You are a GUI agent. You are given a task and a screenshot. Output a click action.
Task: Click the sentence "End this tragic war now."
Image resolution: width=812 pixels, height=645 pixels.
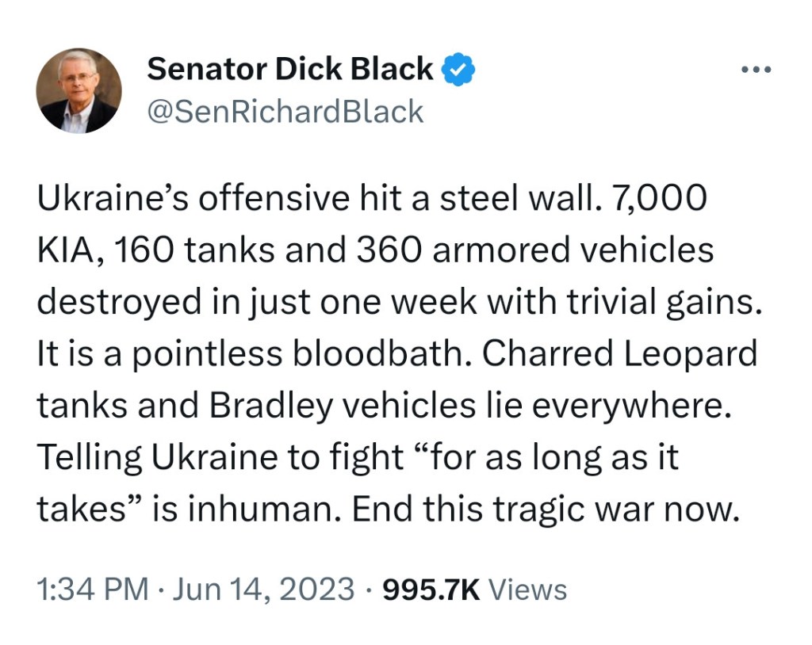546,509
